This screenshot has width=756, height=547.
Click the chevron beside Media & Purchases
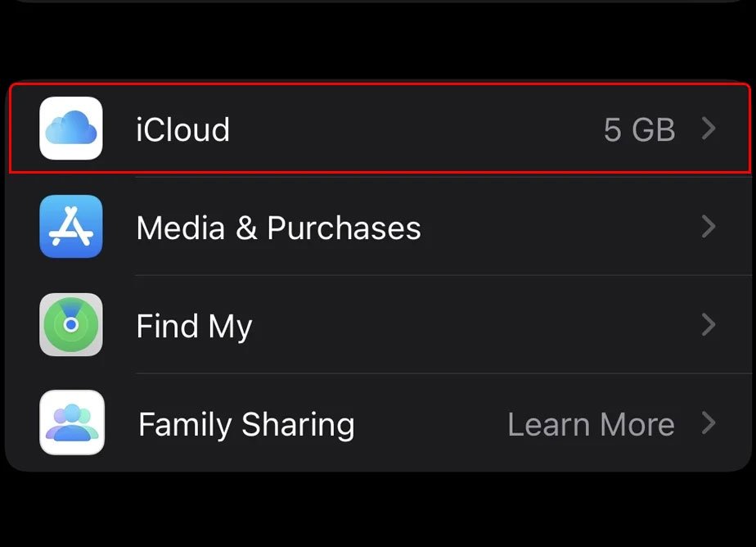tap(709, 227)
